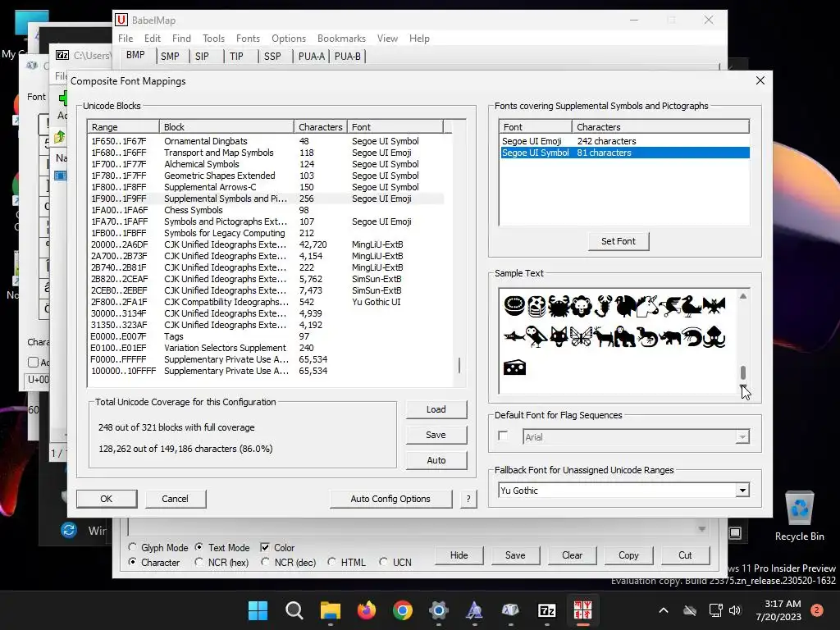The width and height of the screenshot is (840, 630).
Task: Switch to the PUA-B tab
Action: point(348,57)
